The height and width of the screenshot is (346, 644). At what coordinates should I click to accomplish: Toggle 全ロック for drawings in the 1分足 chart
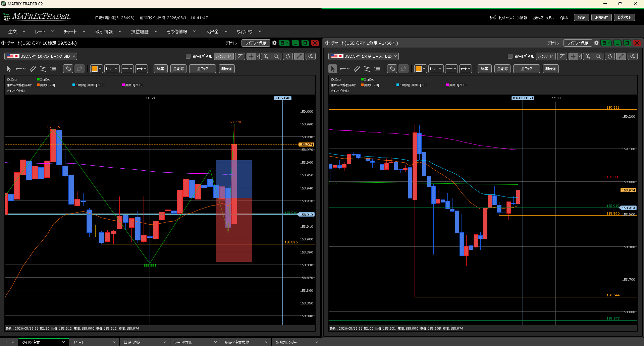[526, 69]
